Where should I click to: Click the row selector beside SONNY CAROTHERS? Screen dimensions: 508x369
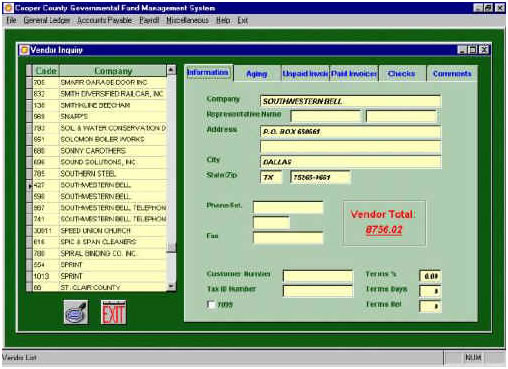[x=30, y=151]
